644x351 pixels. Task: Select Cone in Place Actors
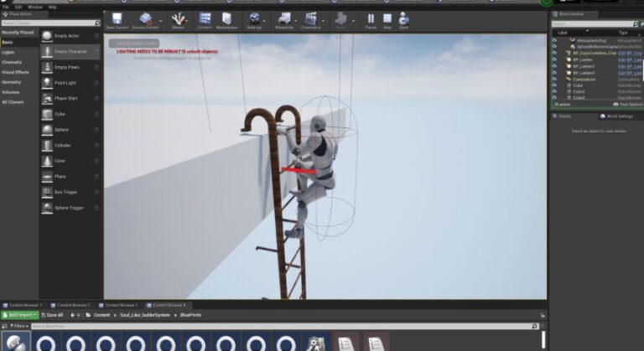[70, 161]
